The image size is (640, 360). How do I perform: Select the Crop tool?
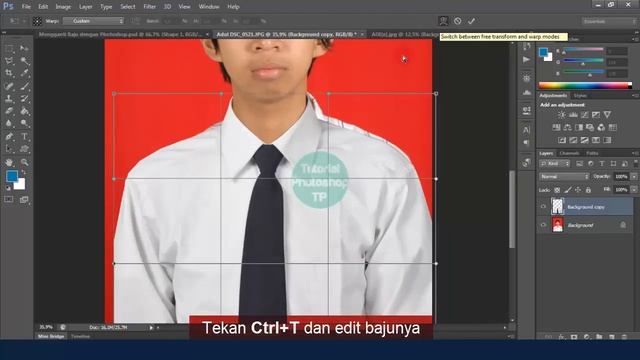click(x=9, y=73)
